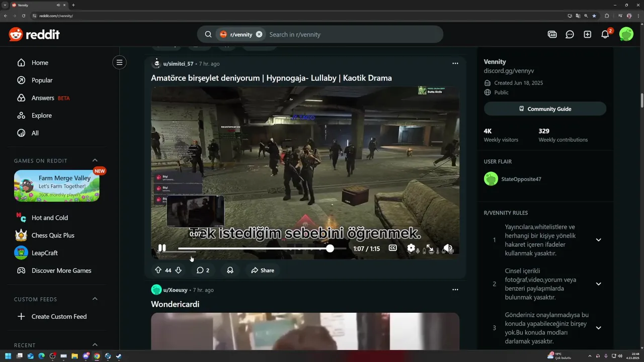
Task: Click the Create post plus icon
Action: (x=587, y=34)
